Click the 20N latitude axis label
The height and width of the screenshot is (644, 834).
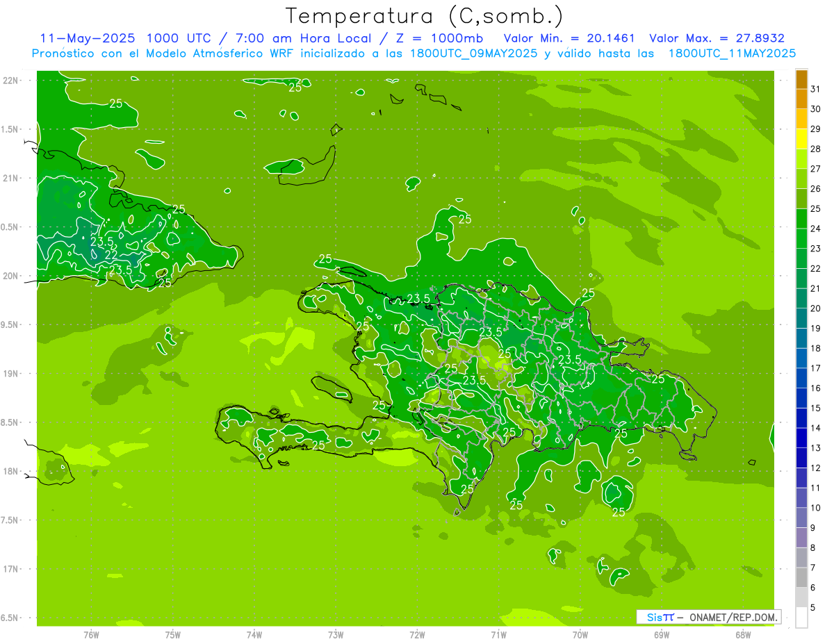12,276
